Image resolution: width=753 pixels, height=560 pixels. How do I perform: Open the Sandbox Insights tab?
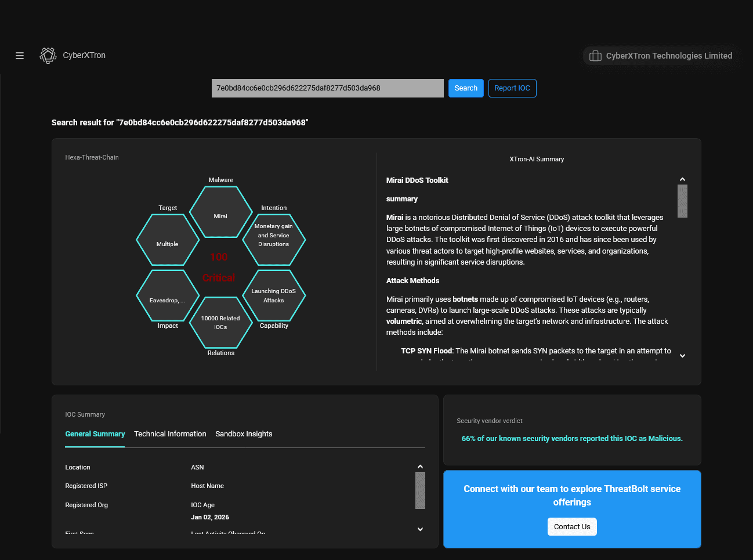click(244, 433)
